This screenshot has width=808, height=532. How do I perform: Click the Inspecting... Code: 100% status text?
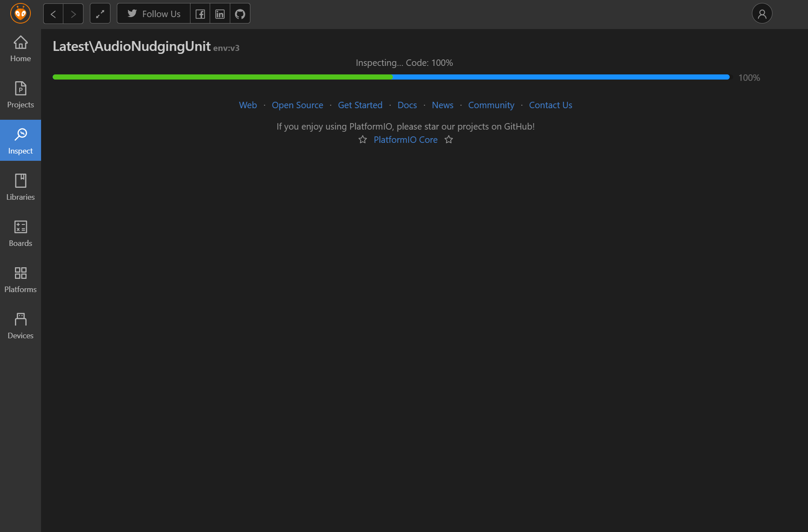coord(404,63)
